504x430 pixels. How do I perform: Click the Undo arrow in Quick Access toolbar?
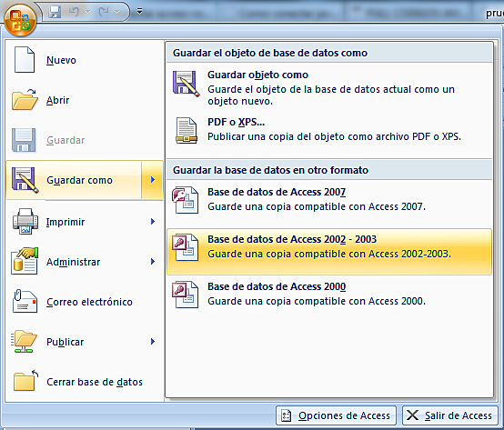pyautogui.click(x=74, y=12)
